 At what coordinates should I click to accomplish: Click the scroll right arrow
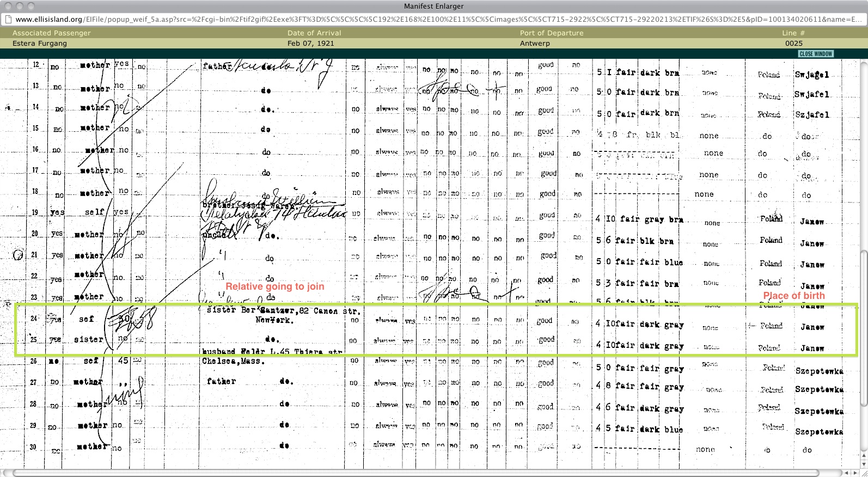click(855, 473)
